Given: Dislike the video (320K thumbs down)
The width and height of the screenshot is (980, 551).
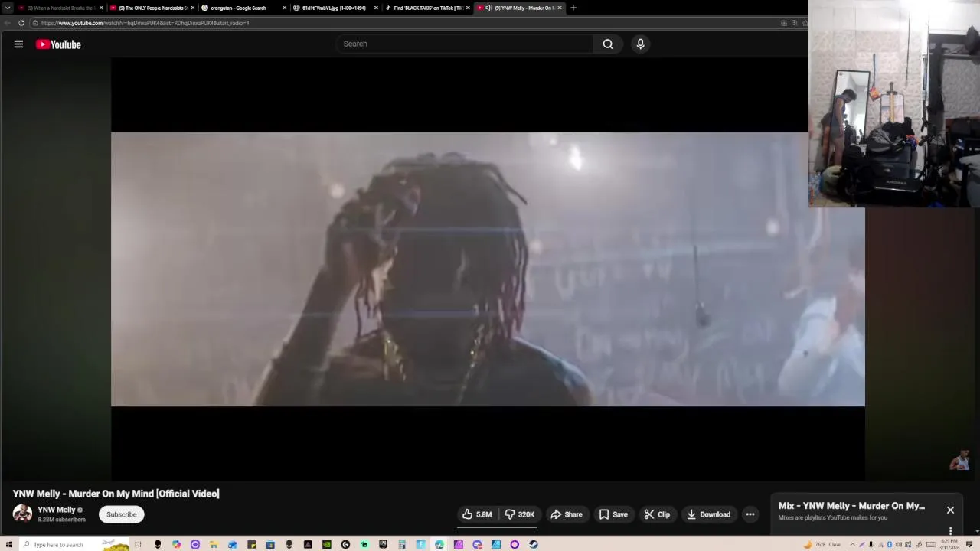Looking at the screenshot, I should click(x=519, y=514).
